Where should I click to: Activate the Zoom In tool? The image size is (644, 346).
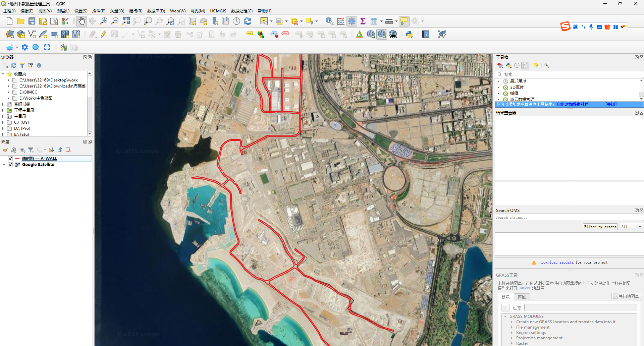click(104, 21)
